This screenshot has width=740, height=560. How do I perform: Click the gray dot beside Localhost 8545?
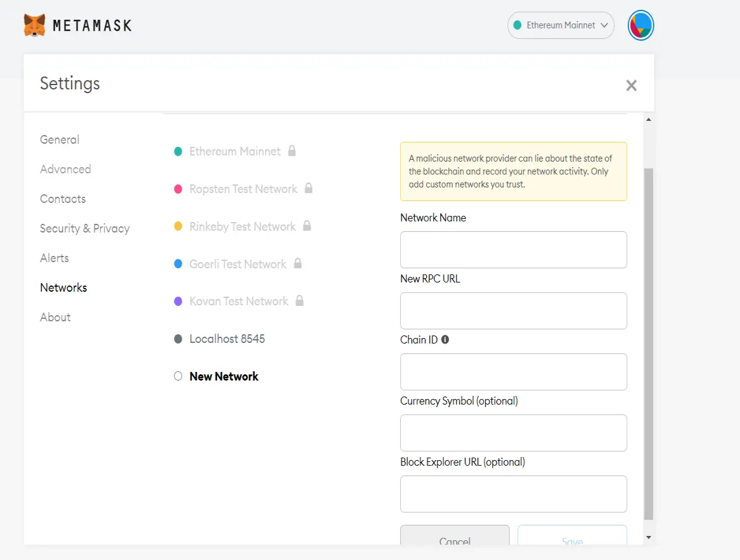[178, 339]
